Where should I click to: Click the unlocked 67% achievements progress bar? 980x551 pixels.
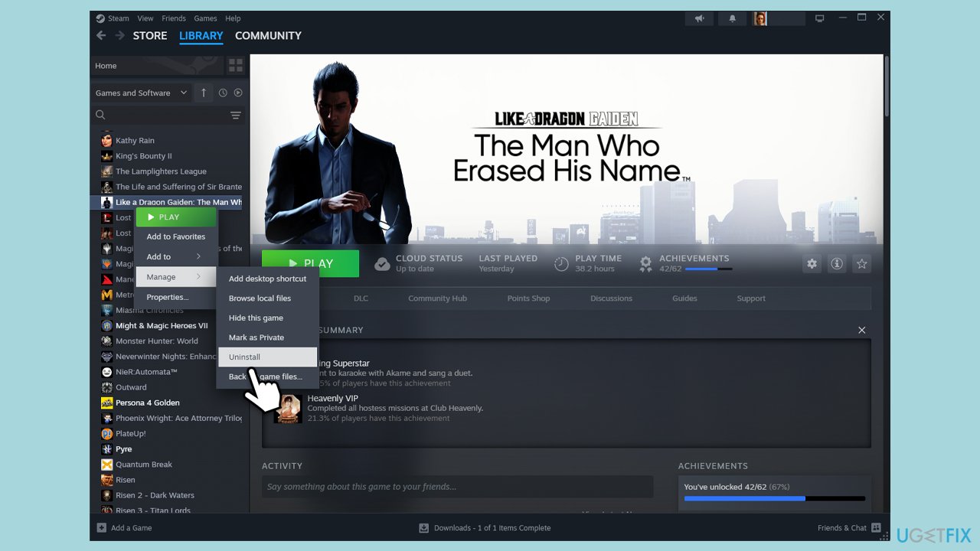[774, 498]
